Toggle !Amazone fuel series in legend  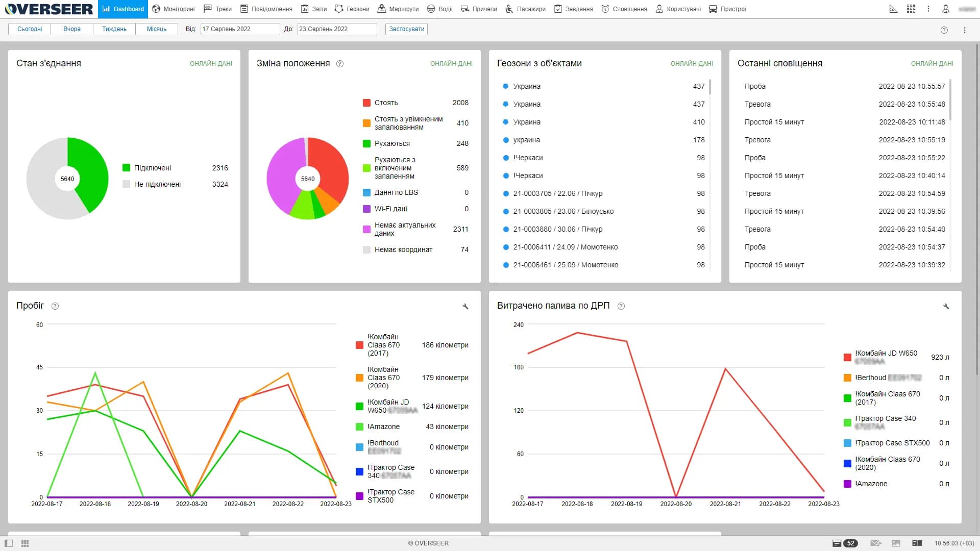click(x=897, y=484)
